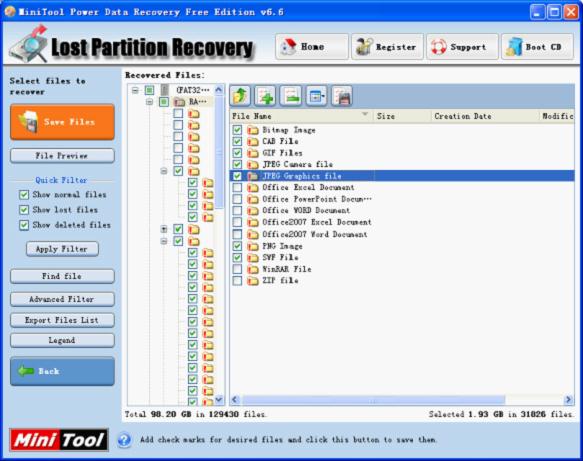Click the ZIP file folder icon
This screenshot has width=583, height=461.
point(253,281)
